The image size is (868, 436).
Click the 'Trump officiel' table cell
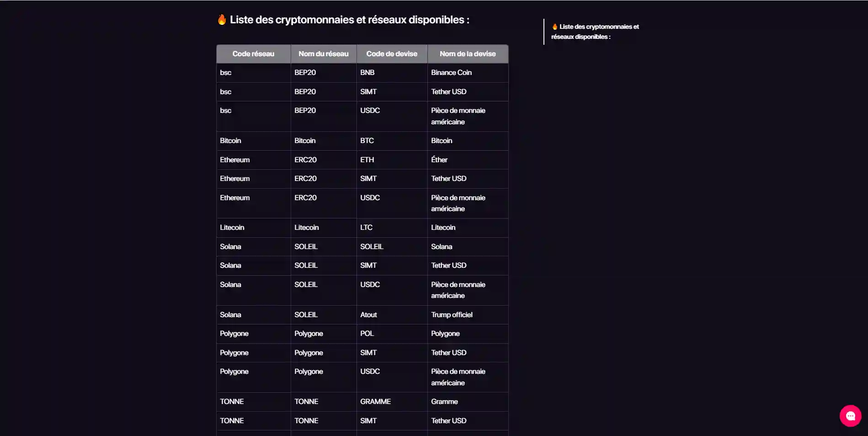(x=468, y=315)
